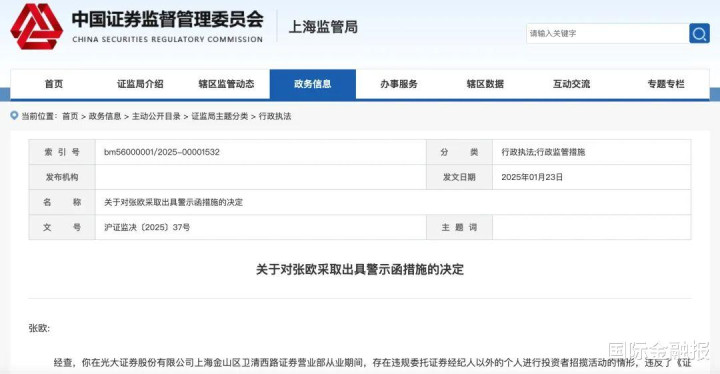Click the date 2025年01月23日
The height and width of the screenshot is (374, 720).
532,177
